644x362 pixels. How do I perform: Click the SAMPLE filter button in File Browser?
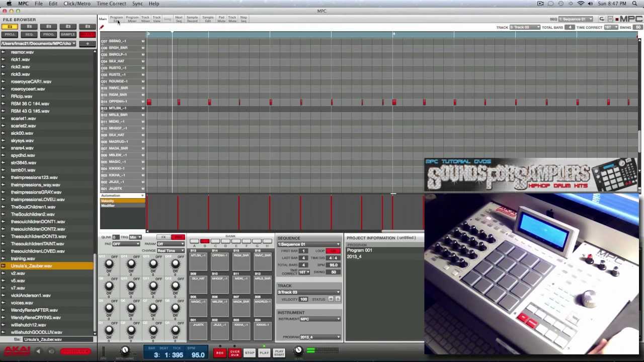coord(67,35)
